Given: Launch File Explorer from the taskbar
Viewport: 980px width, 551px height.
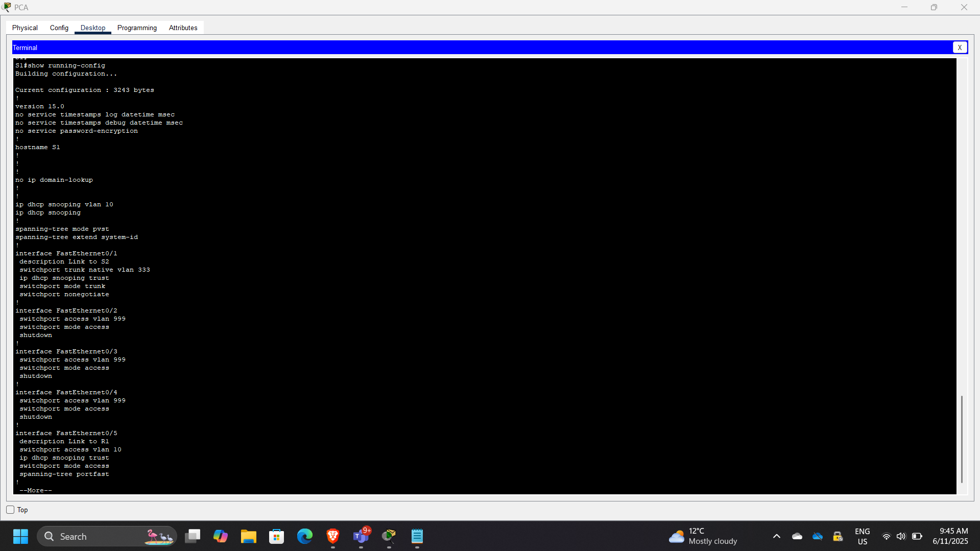Looking at the screenshot, I should (x=249, y=536).
